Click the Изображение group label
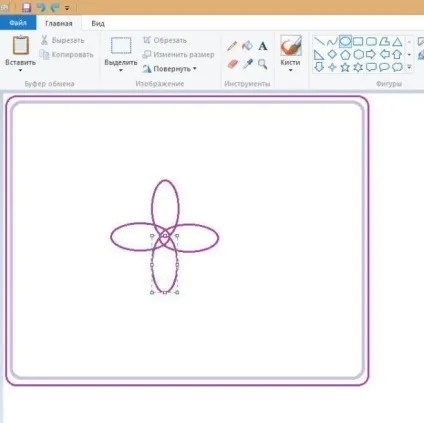This screenshot has width=424, height=423. [x=160, y=84]
